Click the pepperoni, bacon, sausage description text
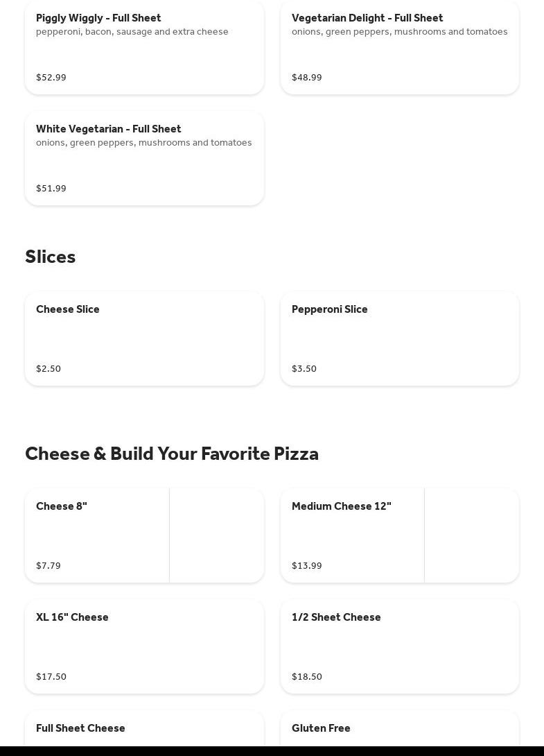 (132, 32)
